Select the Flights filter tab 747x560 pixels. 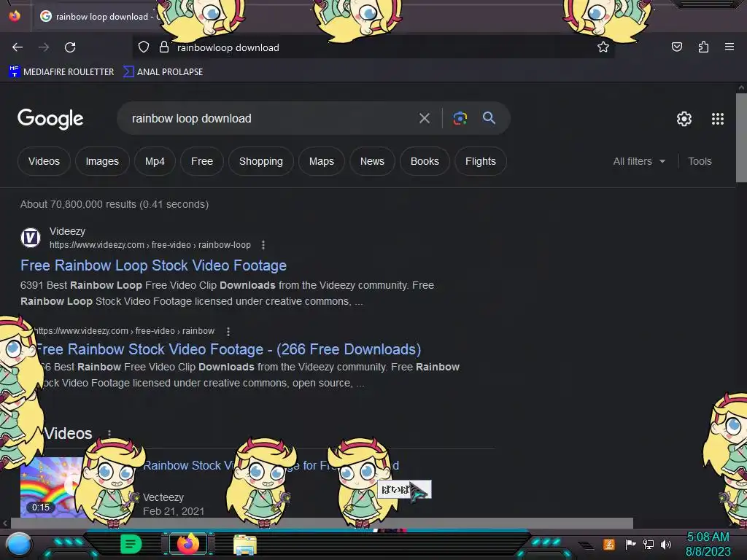coord(480,161)
